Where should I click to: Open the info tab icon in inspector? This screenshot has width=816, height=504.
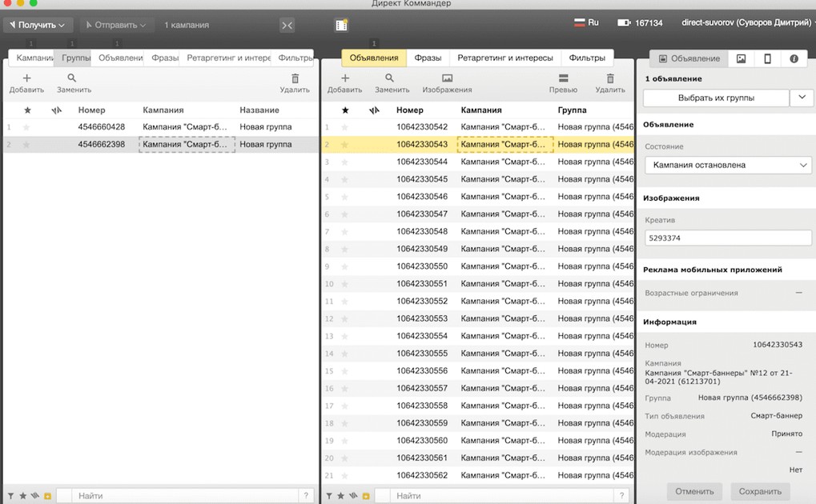click(794, 58)
